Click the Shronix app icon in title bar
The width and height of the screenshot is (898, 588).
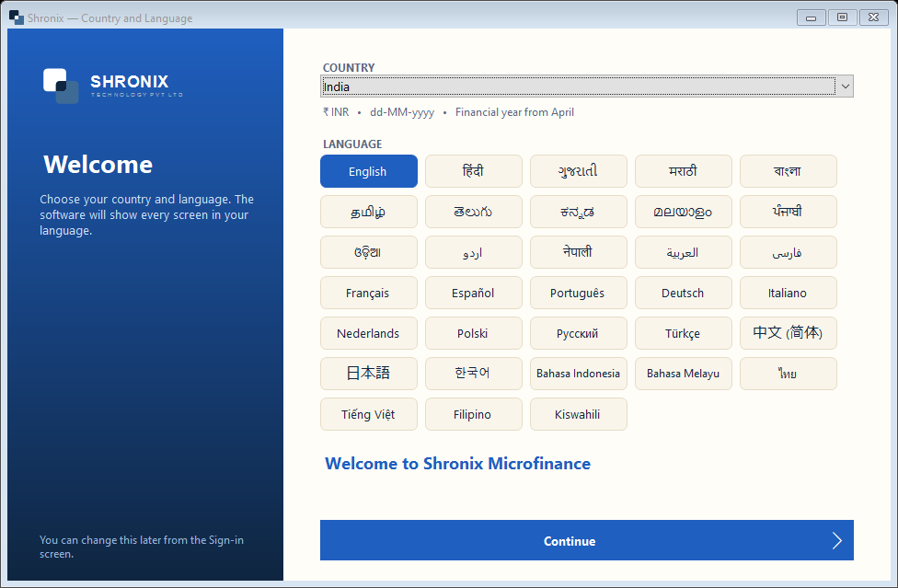point(17,17)
